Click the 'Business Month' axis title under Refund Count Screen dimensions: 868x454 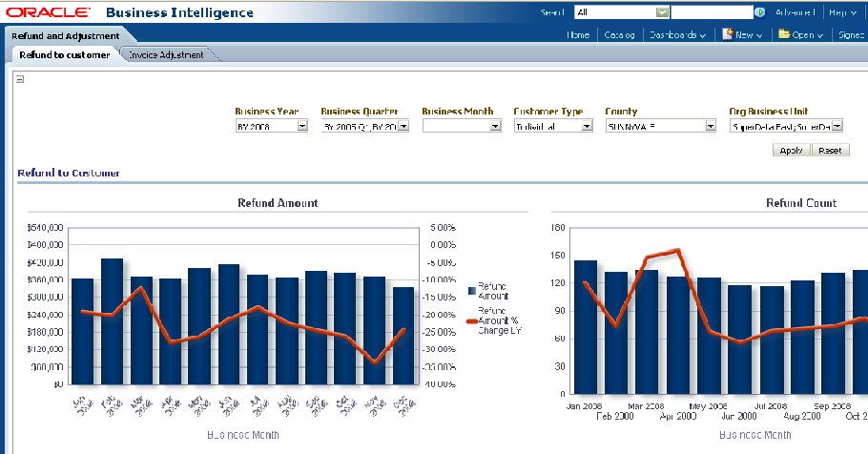pos(755,435)
